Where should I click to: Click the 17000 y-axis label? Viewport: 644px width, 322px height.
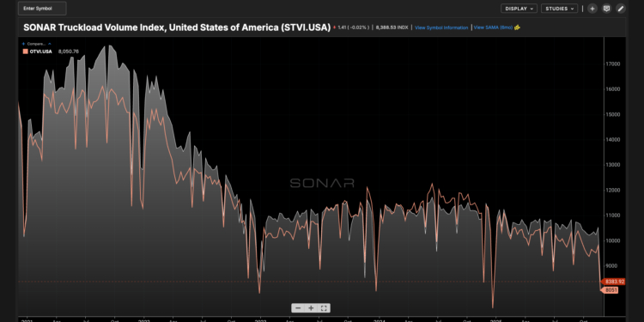click(613, 64)
